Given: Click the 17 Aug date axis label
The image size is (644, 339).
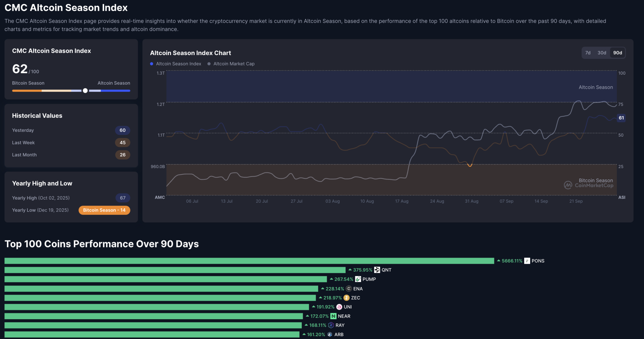Looking at the screenshot, I should tap(402, 201).
